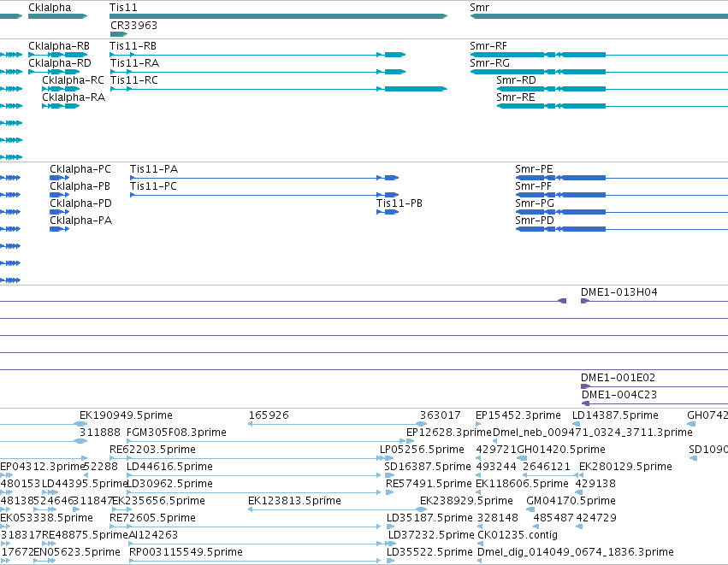The height and width of the screenshot is (565, 728).
Task: Select Dmel_dig_014049_0674_1836.3prime label
Action: tap(575, 552)
